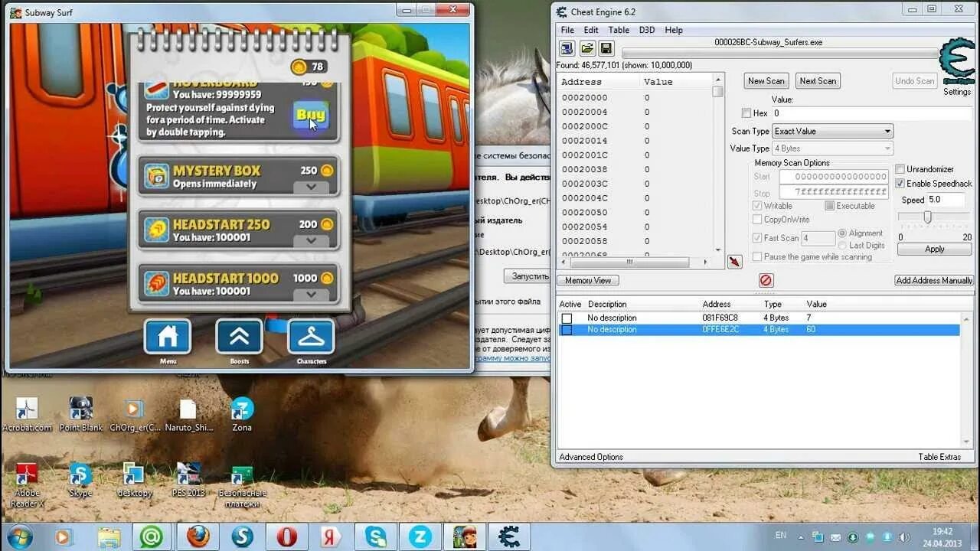Open Advanced Options in Cheat Engine
This screenshot has height=551, width=980.
coord(591,457)
